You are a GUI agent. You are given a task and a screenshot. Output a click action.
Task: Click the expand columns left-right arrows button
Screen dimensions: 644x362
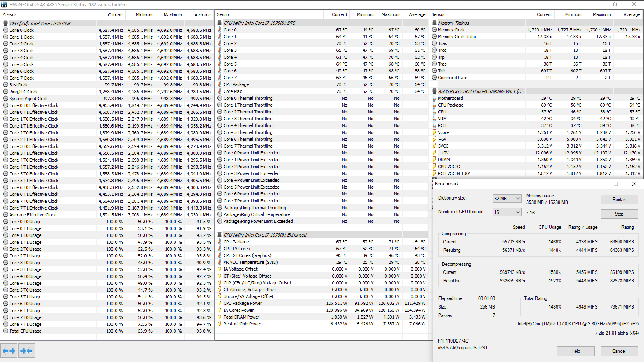[9, 351]
